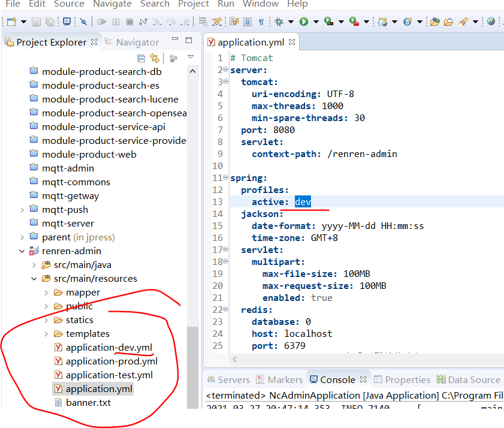Open the View Menu triangle in Project Explorer
Screen dimensions: 504x428
[x=191, y=58]
